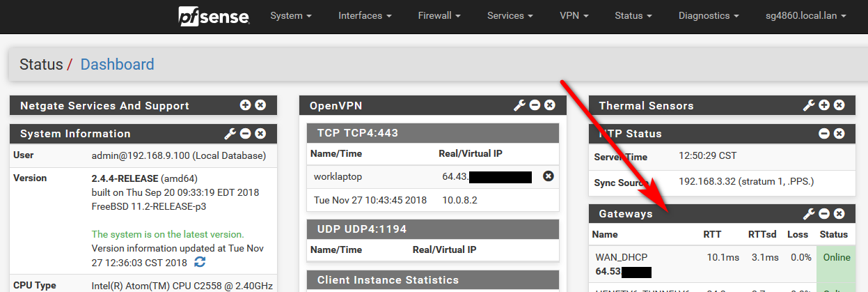
Task: Click the WAN_DHCP gateway name
Action: click(622, 257)
